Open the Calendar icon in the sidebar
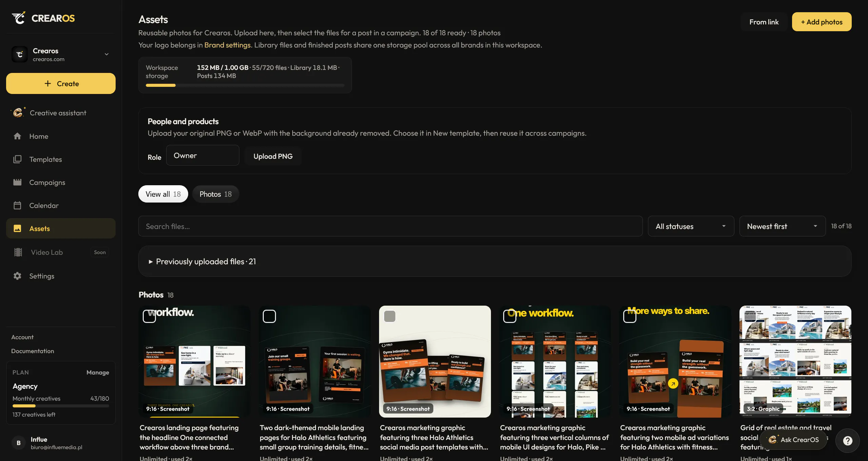The height and width of the screenshot is (461, 868). point(17,205)
